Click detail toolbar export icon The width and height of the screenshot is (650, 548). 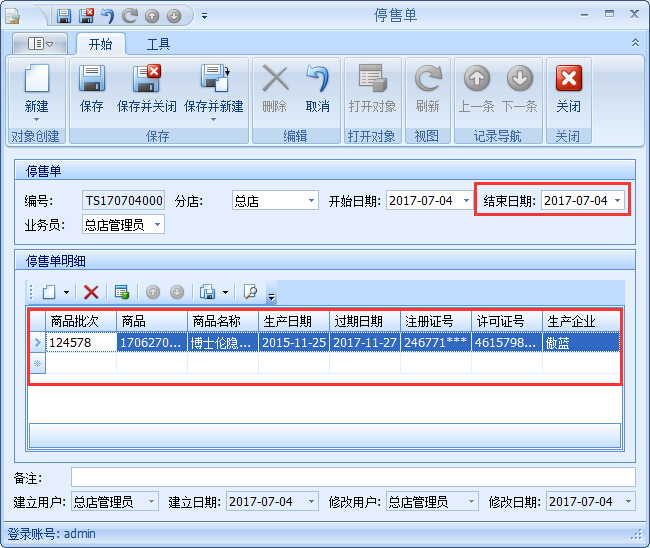(208, 292)
